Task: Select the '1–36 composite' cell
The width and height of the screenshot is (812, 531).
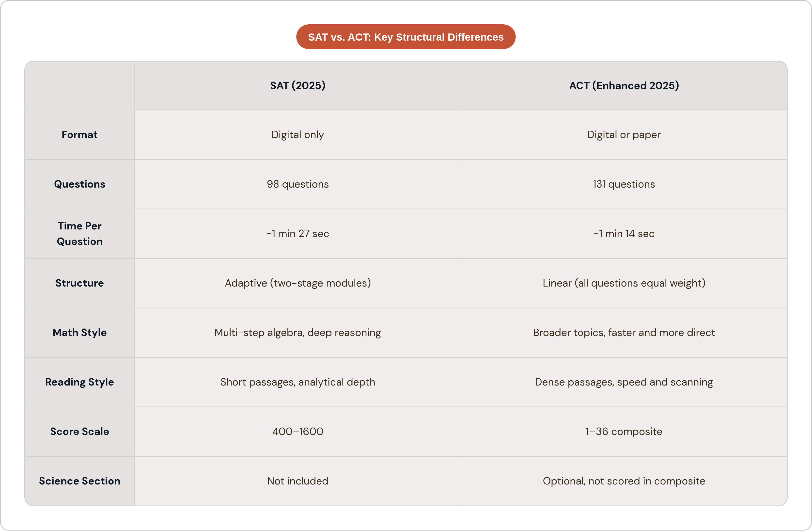Action: (624, 432)
